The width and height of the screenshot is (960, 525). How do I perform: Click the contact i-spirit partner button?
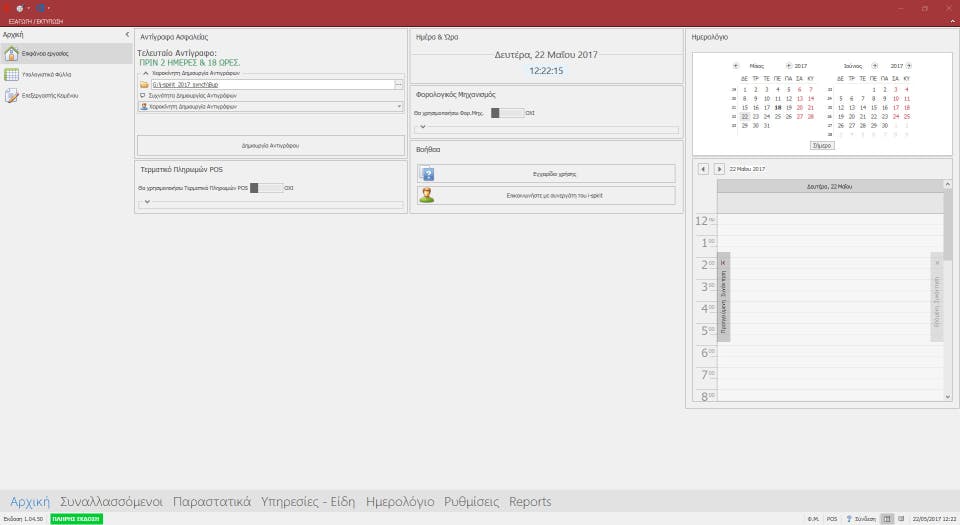click(546, 195)
